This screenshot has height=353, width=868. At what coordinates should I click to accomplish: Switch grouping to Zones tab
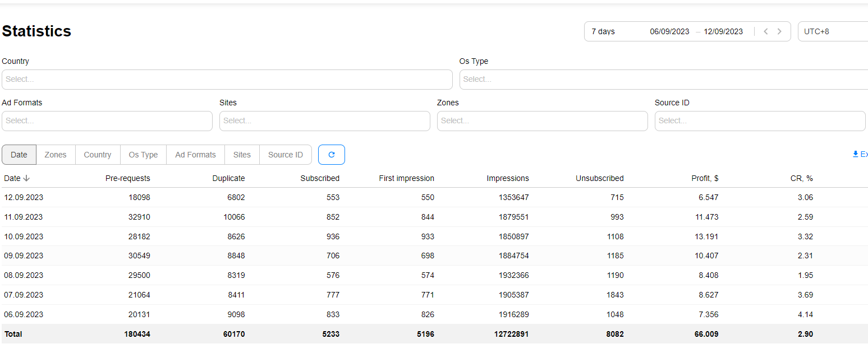pos(56,155)
